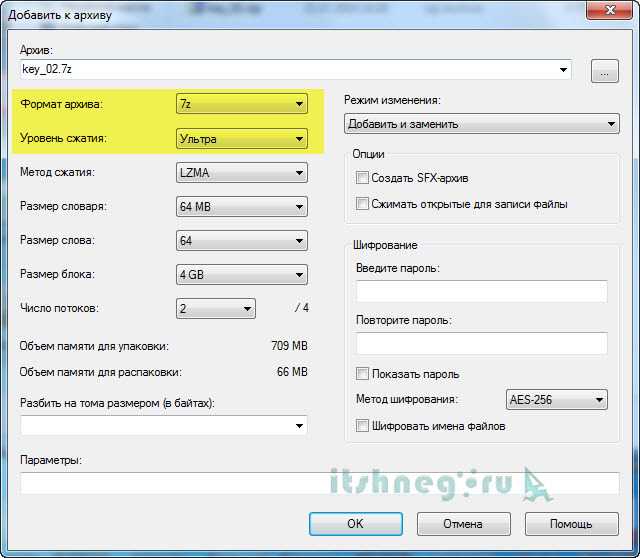Click the 709 MB packing memory value

pyautogui.click(x=289, y=346)
